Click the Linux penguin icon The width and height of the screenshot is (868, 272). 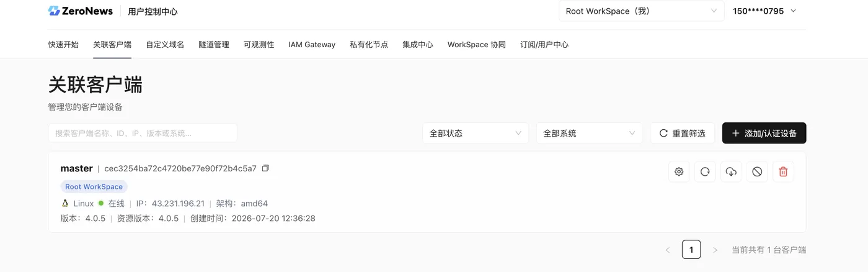pyautogui.click(x=65, y=203)
